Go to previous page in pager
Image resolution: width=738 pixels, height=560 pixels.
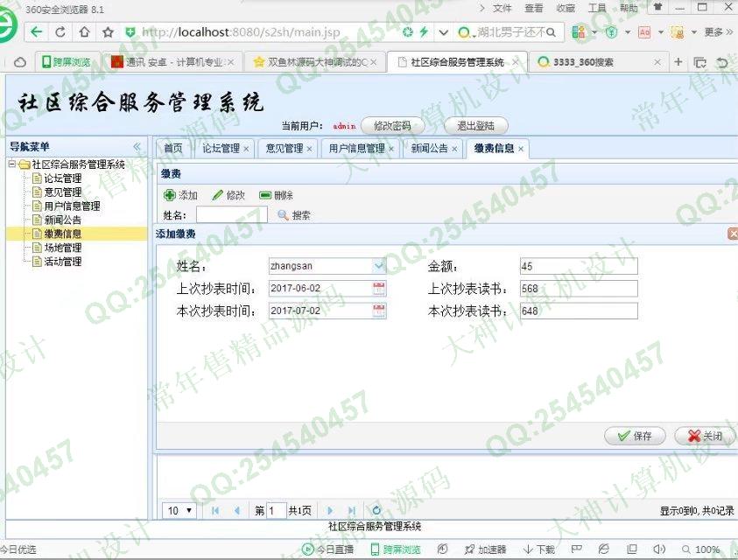237,511
